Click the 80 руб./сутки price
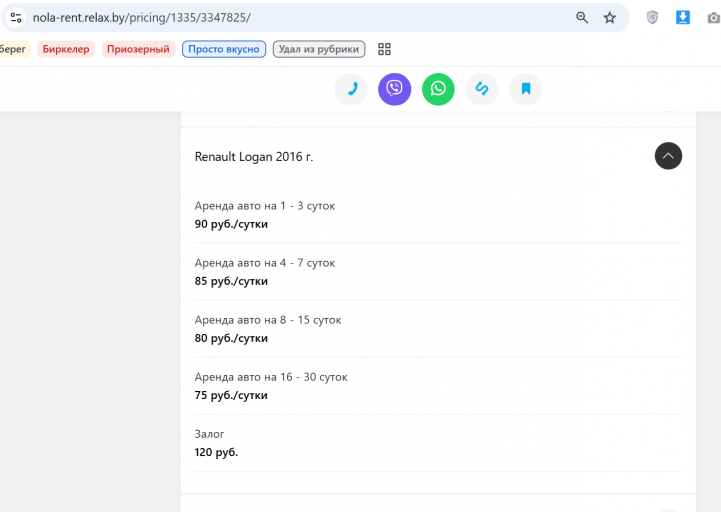Screen dimensions: 721x512 231,338
